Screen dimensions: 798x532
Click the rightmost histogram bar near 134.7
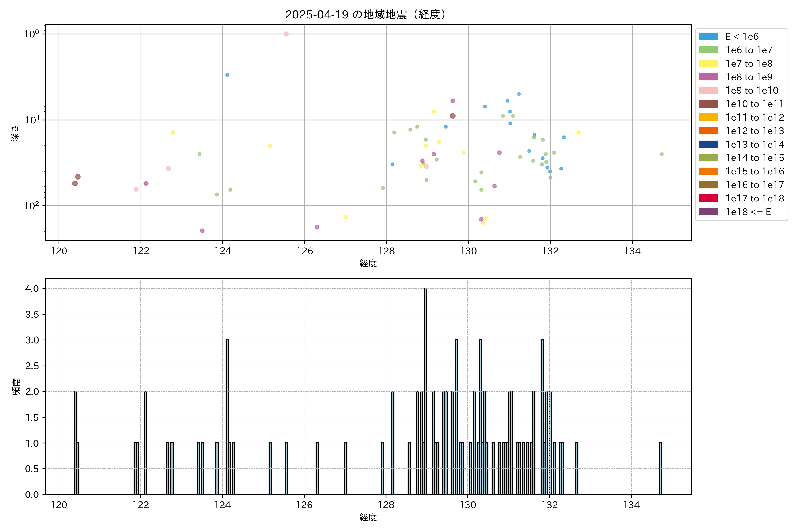click(x=660, y=468)
